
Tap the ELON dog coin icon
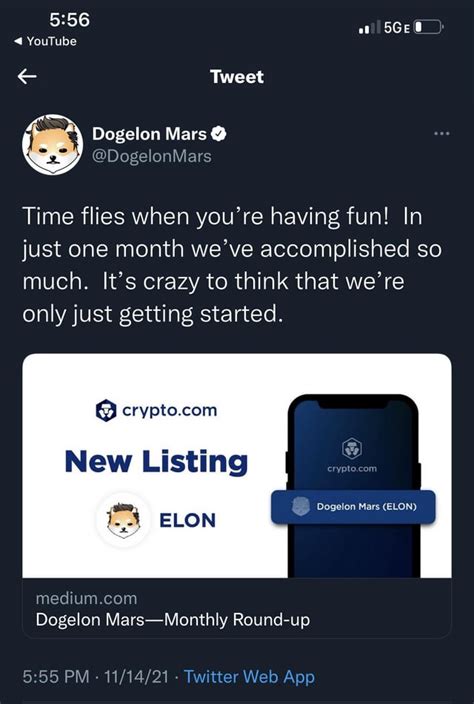(123, 520)
